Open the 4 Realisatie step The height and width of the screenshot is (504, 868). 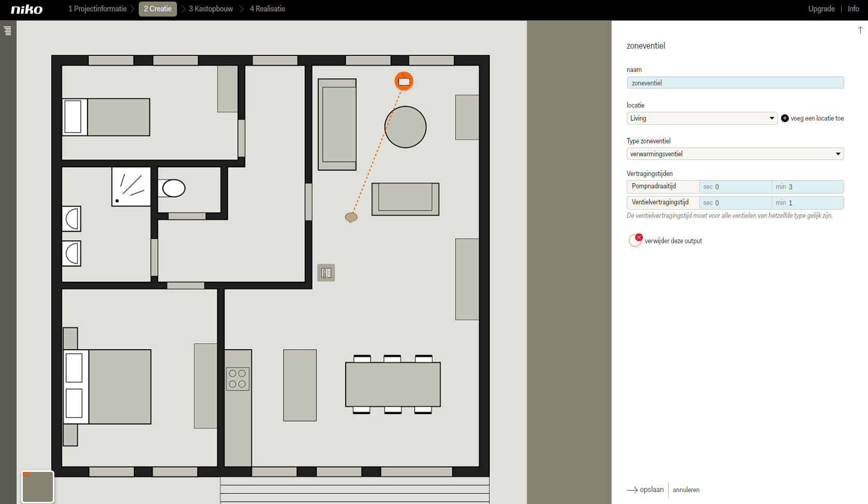click(x=268, y=9)
